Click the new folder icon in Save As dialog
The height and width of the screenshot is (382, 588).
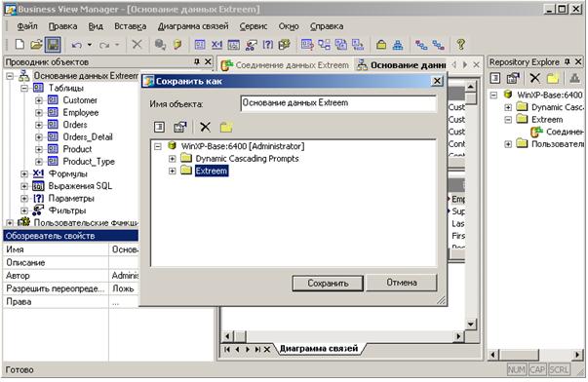(x=226, y=127)
